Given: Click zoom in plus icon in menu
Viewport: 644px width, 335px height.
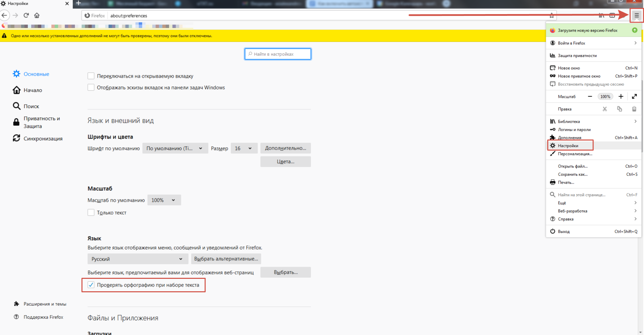Looking at the screenshot, I should (621, 97).
